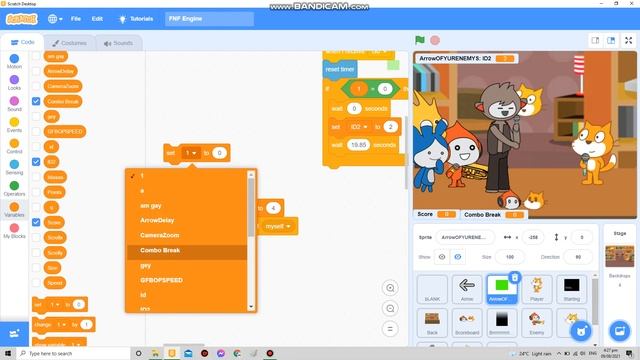Choose Combo Break in variable dropdown list

(x=187, y=251)
